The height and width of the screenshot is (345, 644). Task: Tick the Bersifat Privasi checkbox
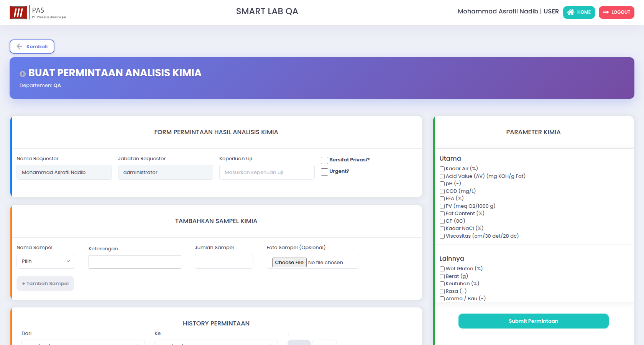point(324,160)
